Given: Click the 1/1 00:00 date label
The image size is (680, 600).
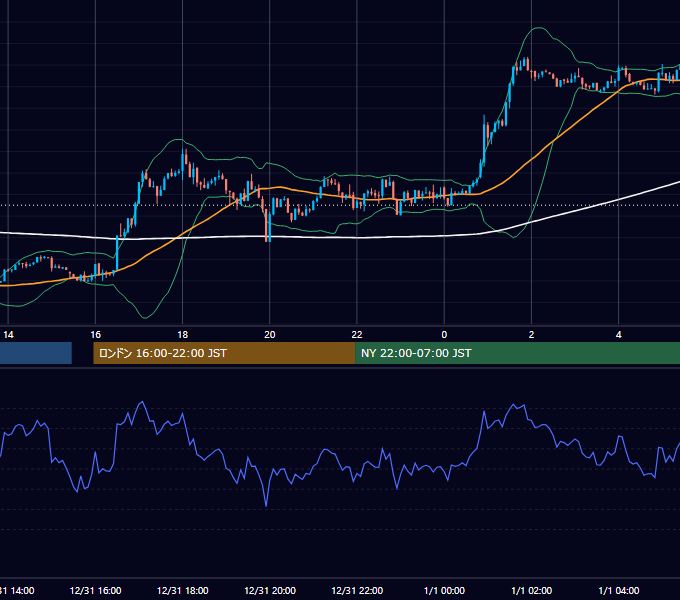Looking at the screenshot, I should point(444,590).
